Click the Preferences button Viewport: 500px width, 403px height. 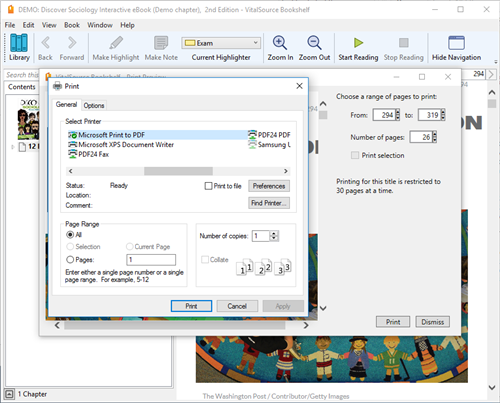269,186
